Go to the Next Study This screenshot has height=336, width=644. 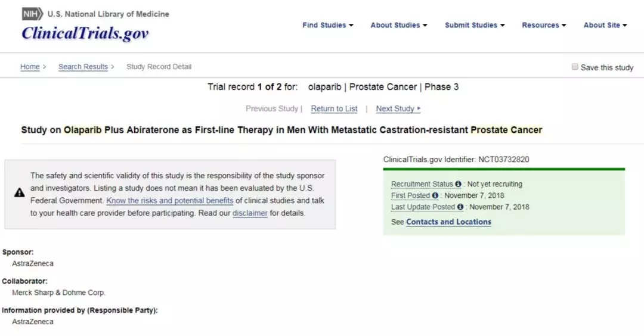pyautogui.click(x=398, y=109)
